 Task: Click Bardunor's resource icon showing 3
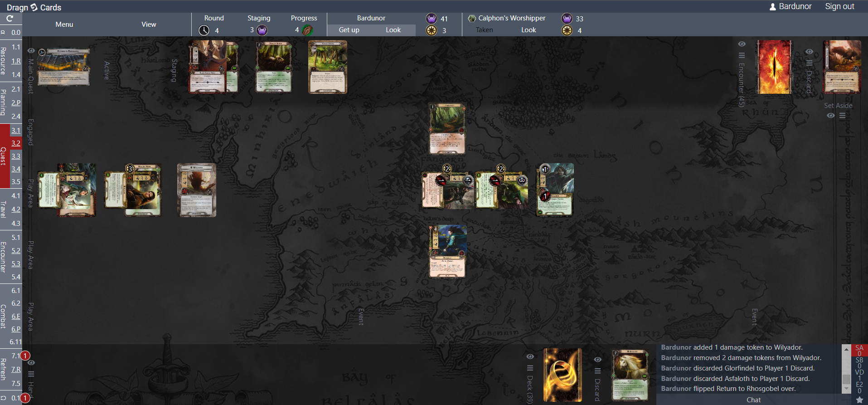pyautogui.click(x=432, y=30)
